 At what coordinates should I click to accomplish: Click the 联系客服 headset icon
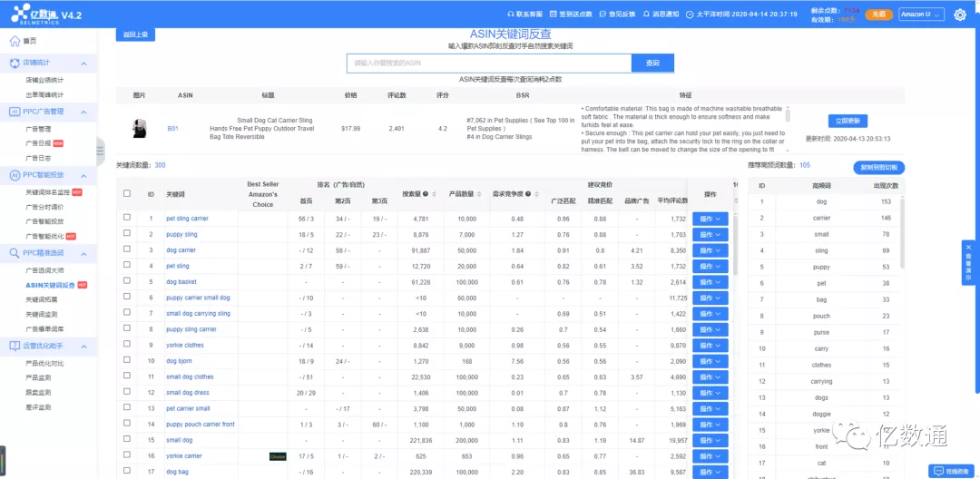click(x=510, y=15)
